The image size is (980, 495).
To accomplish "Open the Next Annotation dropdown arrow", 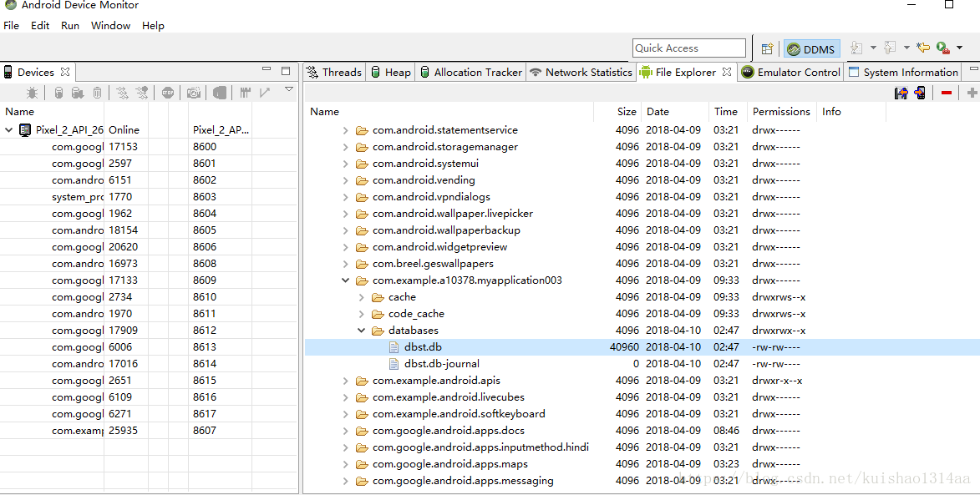I will (x=873, y=48).
